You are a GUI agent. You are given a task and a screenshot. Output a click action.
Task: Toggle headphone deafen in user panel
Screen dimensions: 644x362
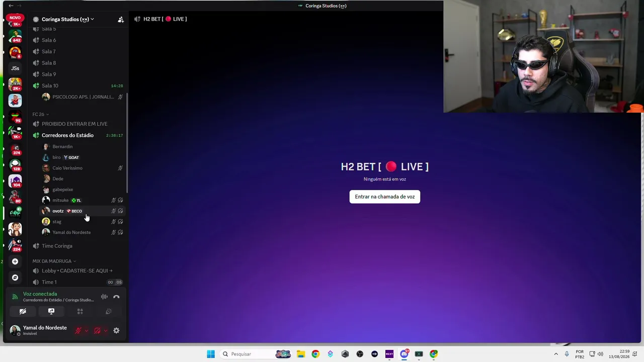point(97,330)
